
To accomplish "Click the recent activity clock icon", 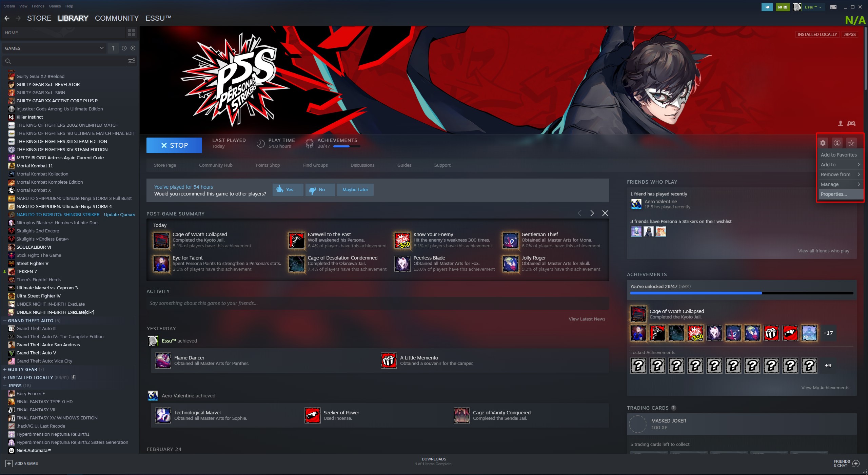I will pos(124,48).
